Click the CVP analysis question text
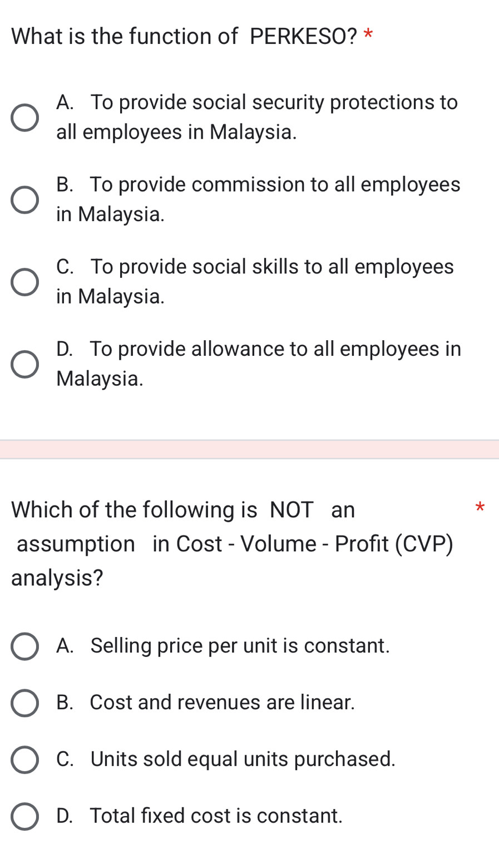The height and width of the screenshot is (868, 499). (234, 543)
